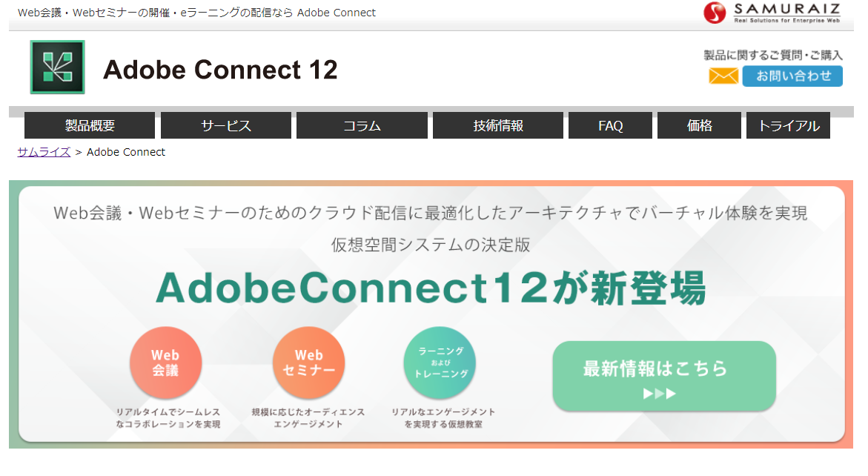868x476 pixels.
Task: Open the サービス menu
Action: coord(226,125)
